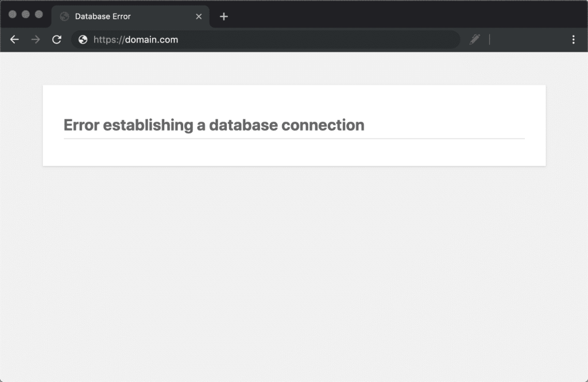Maximize the browser window
Screen dimensions: 588x382
[39, 14]
